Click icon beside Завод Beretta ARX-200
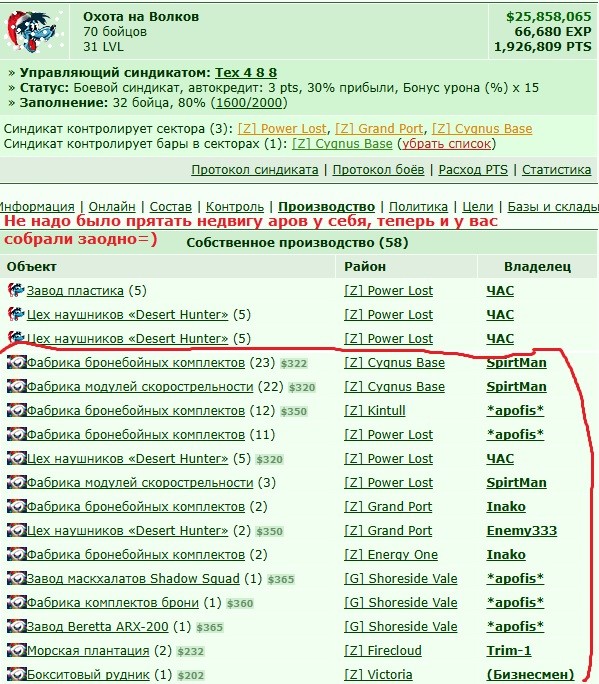The image size is (599, 684). [x=17, y=626]
